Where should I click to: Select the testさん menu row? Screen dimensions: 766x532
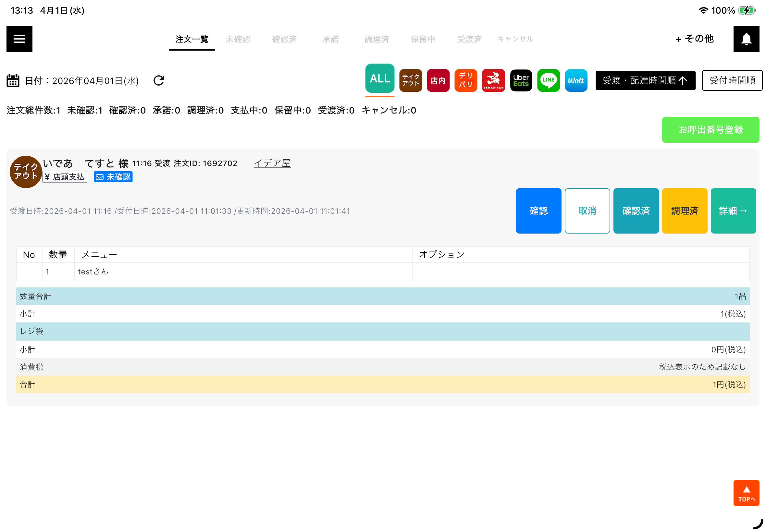[x=382, y=272]
